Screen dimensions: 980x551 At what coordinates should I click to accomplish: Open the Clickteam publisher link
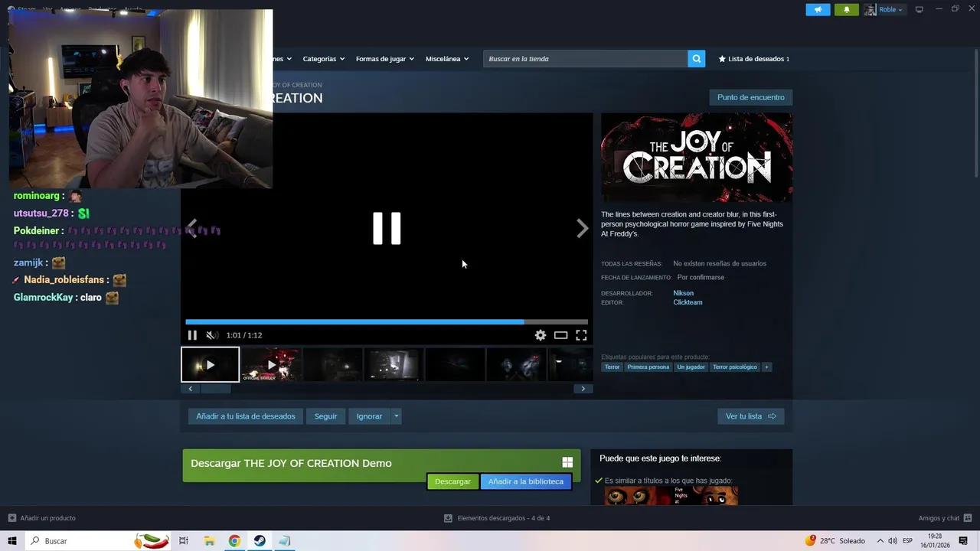pyautogui.click(x=688, y=302)
